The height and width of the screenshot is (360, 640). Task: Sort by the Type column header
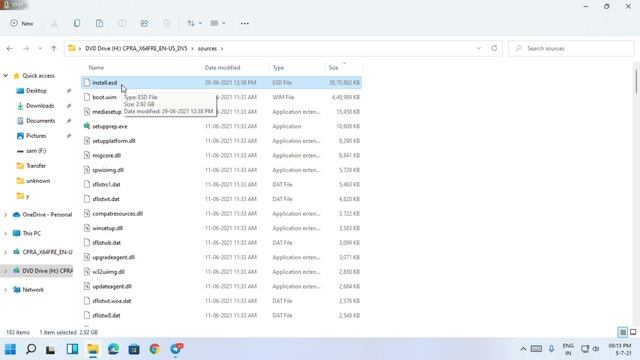coord(278,68)
